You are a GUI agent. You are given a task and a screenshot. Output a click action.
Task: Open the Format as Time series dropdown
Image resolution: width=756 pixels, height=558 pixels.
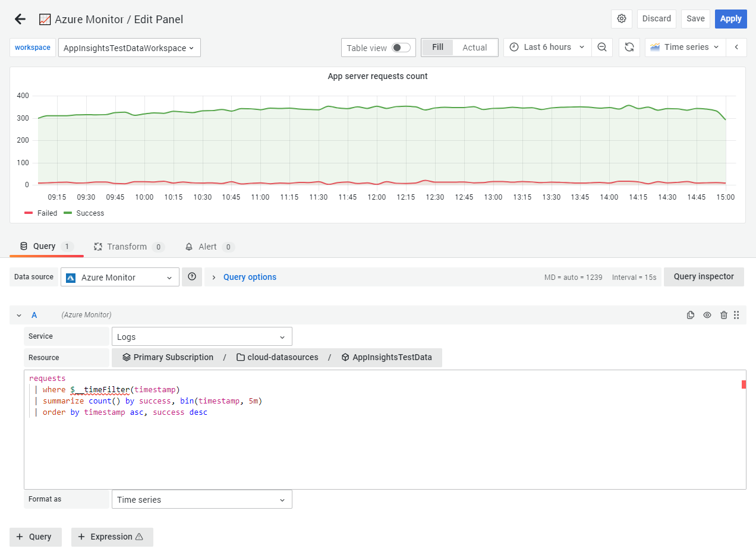[201, 499]
